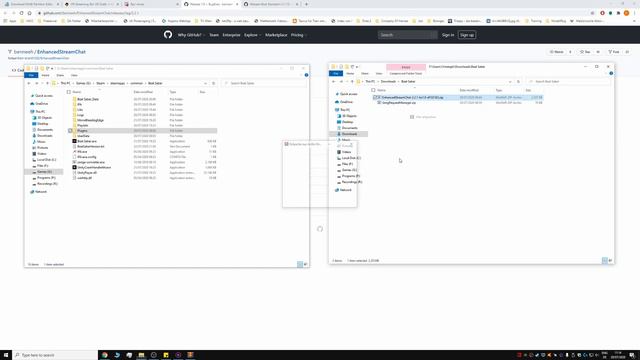Switch left Explorer to details view icon
Screen dimensions: 640x360
300,264
